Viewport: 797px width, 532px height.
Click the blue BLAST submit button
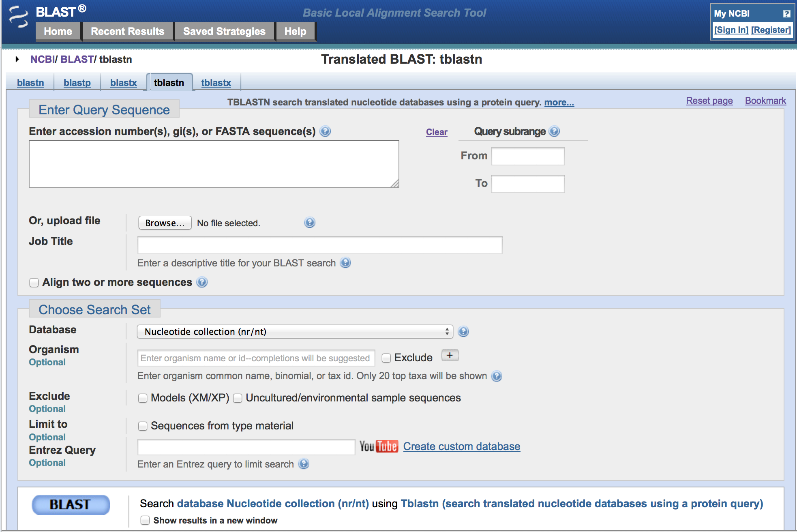(71, 505)
